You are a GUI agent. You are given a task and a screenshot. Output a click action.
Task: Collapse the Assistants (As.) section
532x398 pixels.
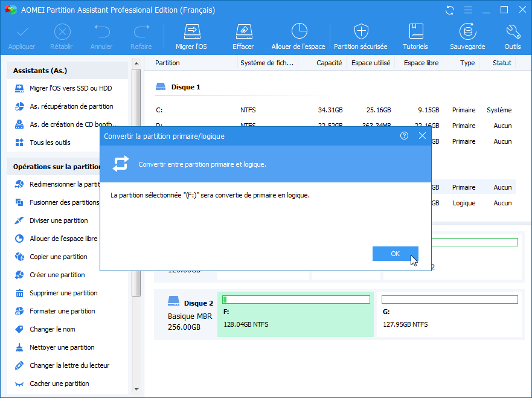(x=67, y=71)
